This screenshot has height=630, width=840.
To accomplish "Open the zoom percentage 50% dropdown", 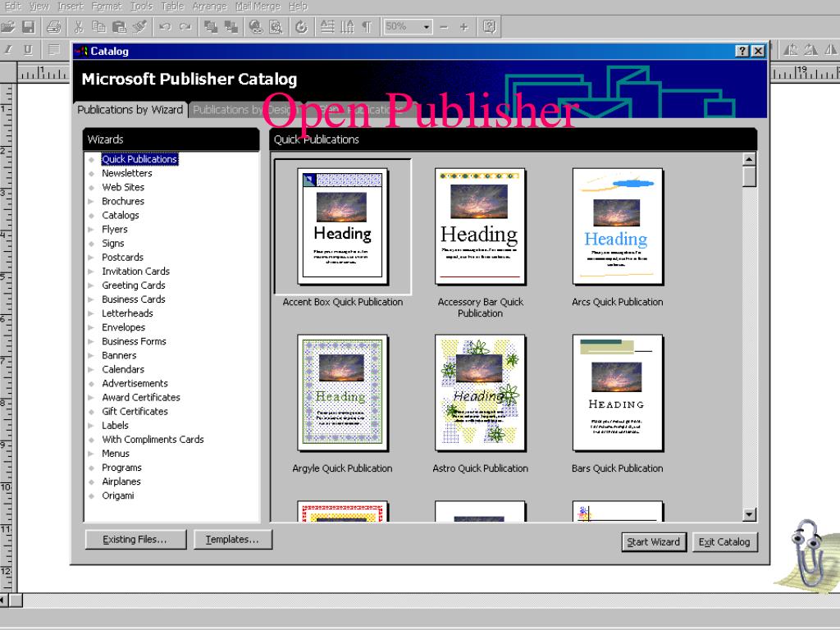I will 427,26.
